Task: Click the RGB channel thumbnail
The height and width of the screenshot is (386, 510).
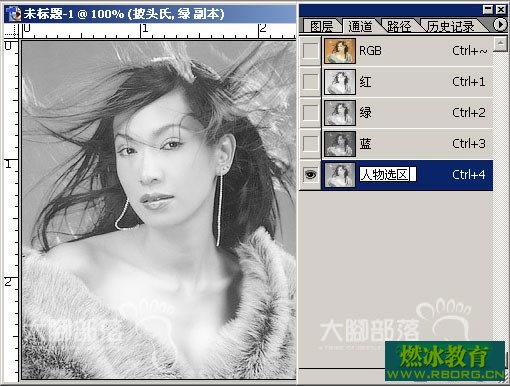Action: (x=340, y=51)
